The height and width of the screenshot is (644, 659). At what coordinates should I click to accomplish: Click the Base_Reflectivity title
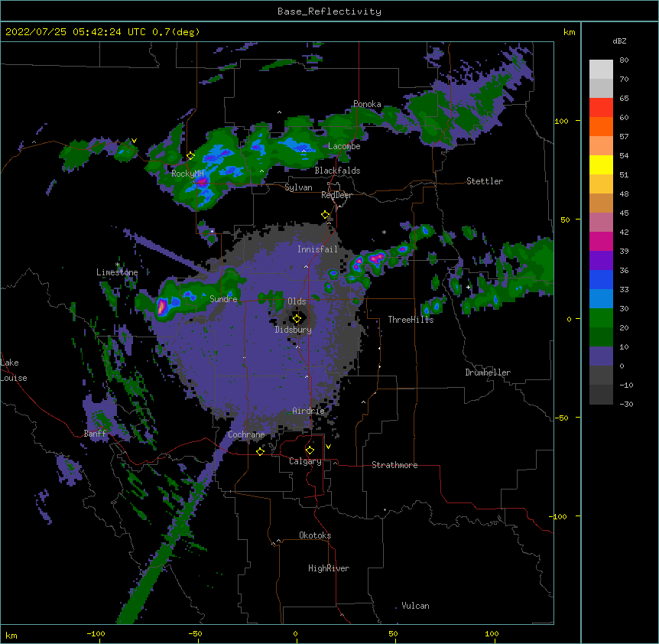point(329,11)
